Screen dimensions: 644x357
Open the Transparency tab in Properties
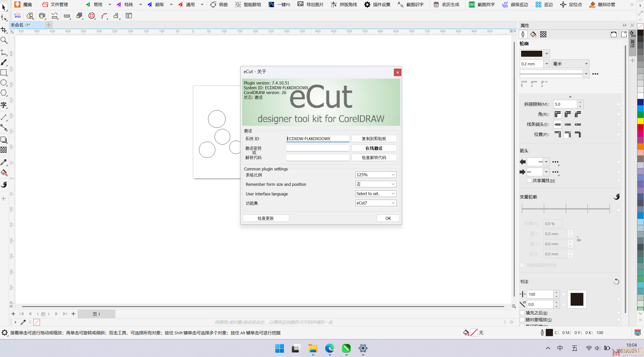click(x=543, y=35)
